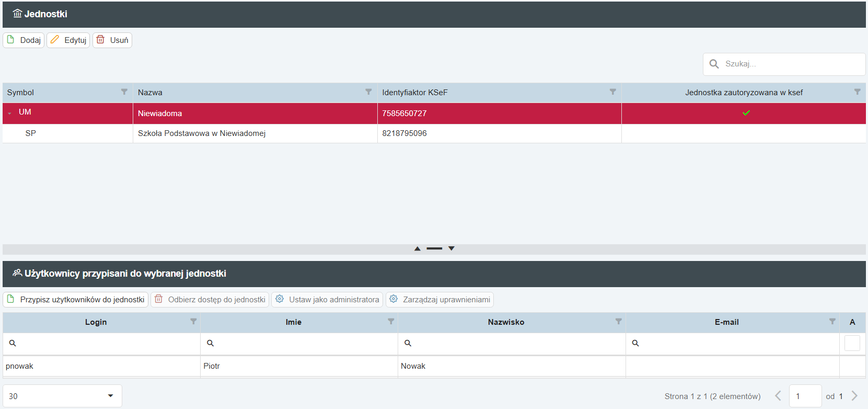Go to the next page arrow
The height and width of the screenshot is (409, 868).
(x=854, y=396)
